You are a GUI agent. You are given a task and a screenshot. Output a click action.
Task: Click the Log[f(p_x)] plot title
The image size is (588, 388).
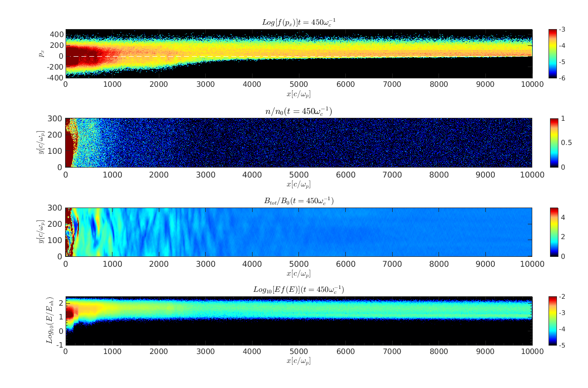point(298,22)
